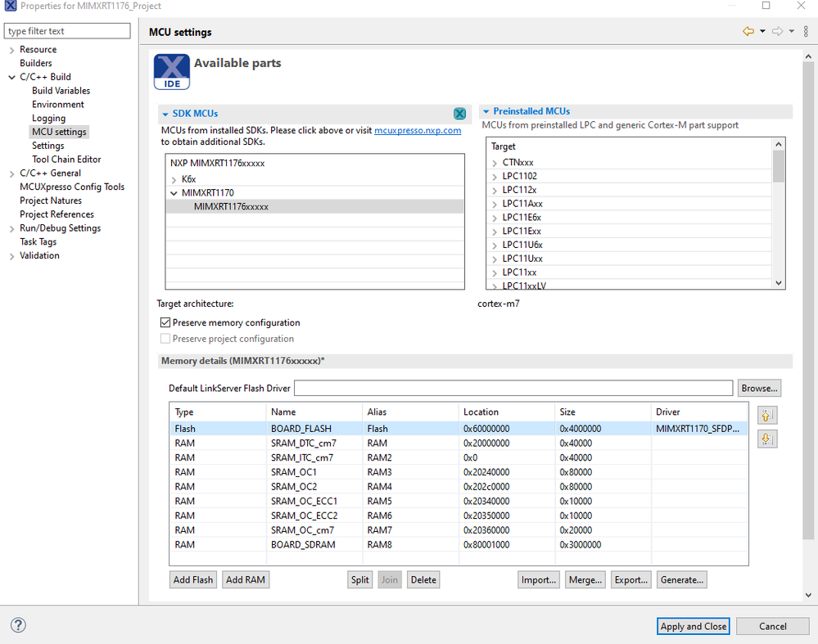Select MCU settings page

tap(59, 132)
